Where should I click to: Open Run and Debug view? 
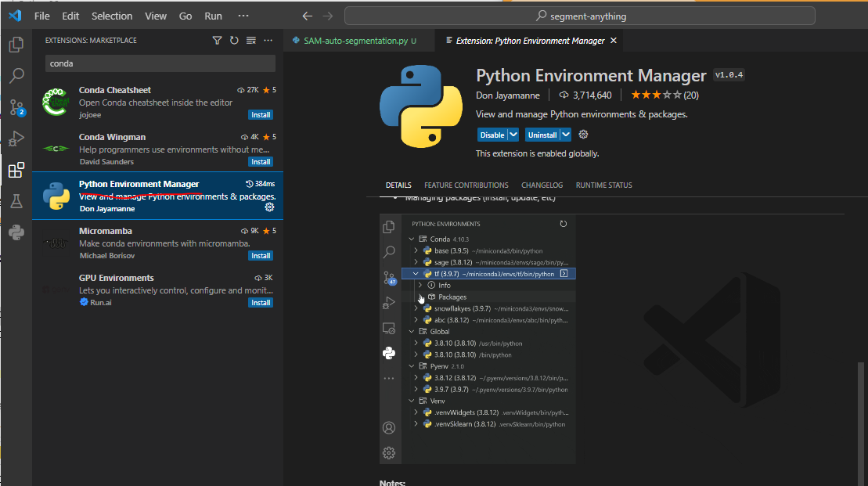click(x=16, y=139)
